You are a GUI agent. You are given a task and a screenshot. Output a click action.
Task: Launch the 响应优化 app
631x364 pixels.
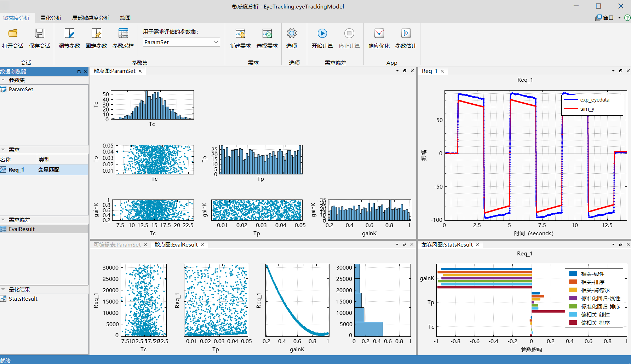point(379,34)
